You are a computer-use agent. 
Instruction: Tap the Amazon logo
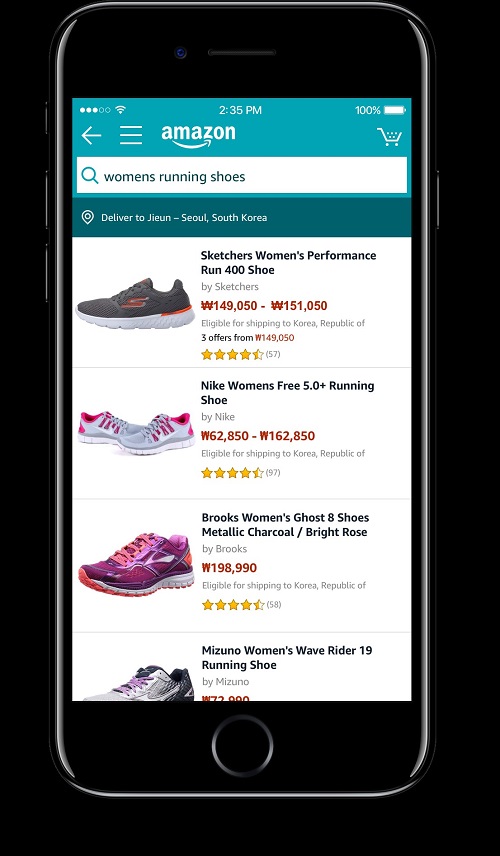198,136
